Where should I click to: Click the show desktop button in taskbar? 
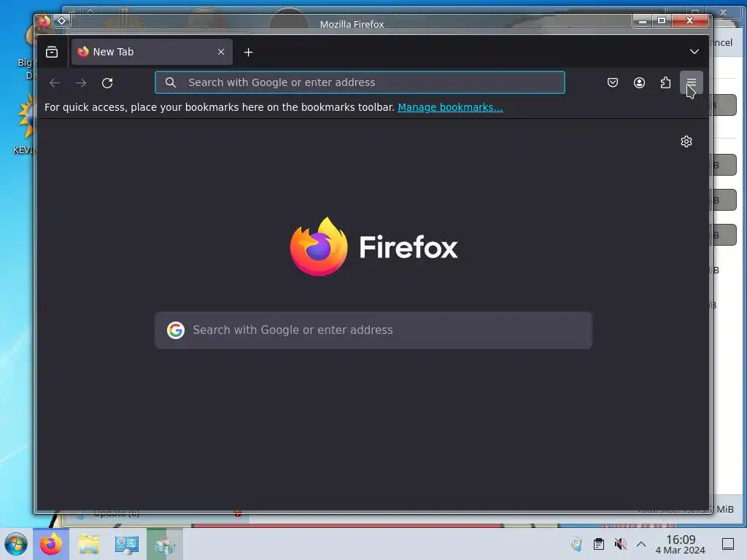pos(728,544)
